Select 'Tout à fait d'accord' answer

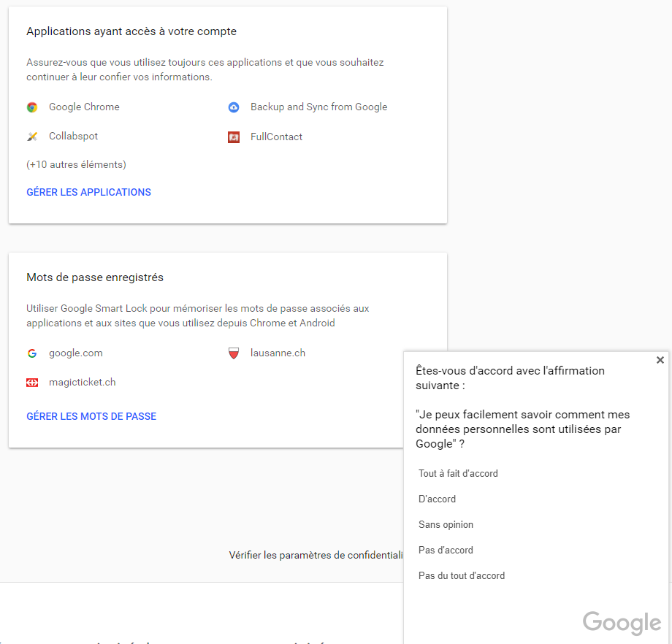point(458,474)
